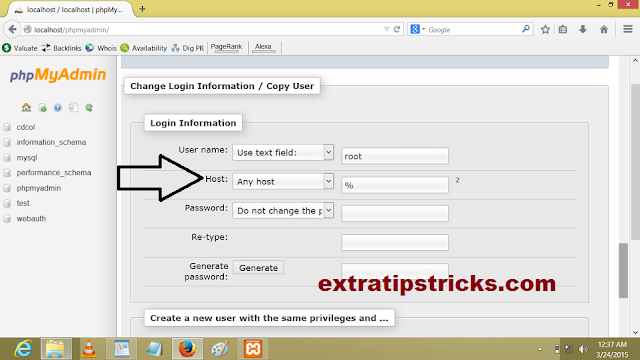
Task: Reload the page with the refresh icon
Action: 397,29
